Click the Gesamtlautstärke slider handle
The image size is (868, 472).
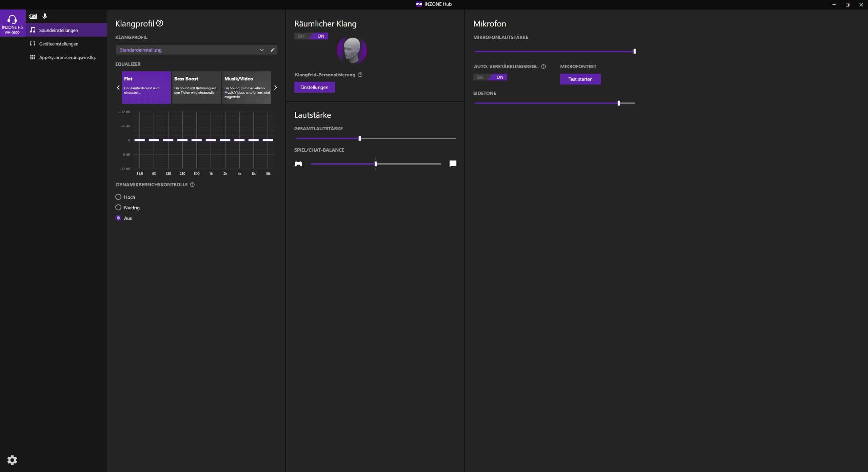pos(360,138)
